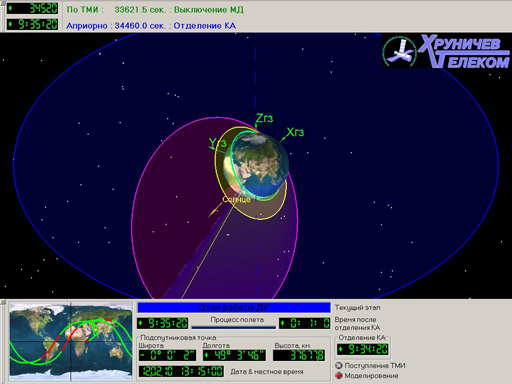512x384 pixels.
Task: Click the world map ground-track thumbnail
Action: pos(71,341)
